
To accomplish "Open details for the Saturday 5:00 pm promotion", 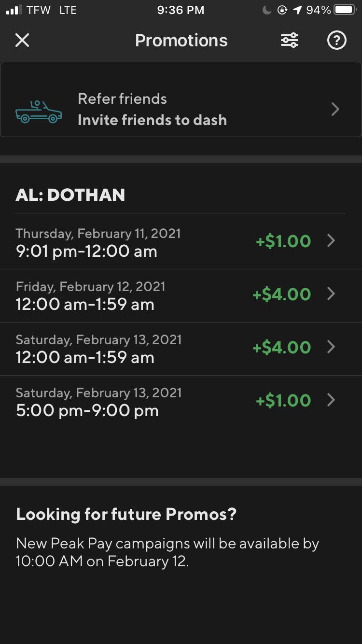I will tap(181, 401).
